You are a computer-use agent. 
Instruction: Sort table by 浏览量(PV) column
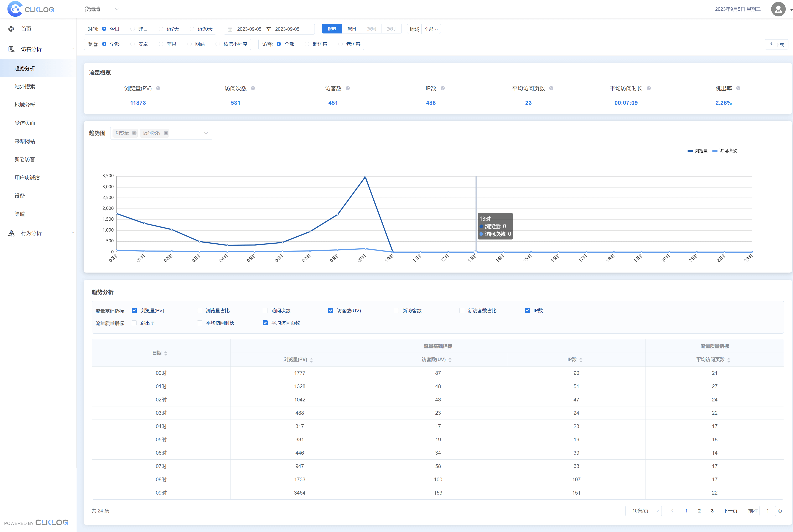click(311, 360)
